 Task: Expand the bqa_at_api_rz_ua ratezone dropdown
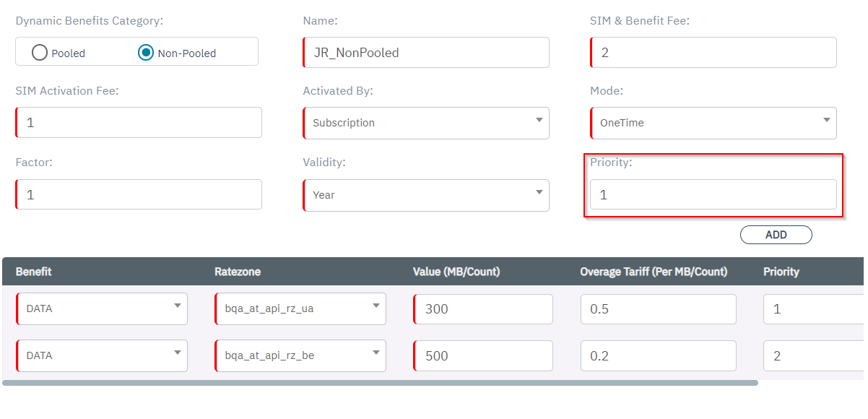coord(300,308)
